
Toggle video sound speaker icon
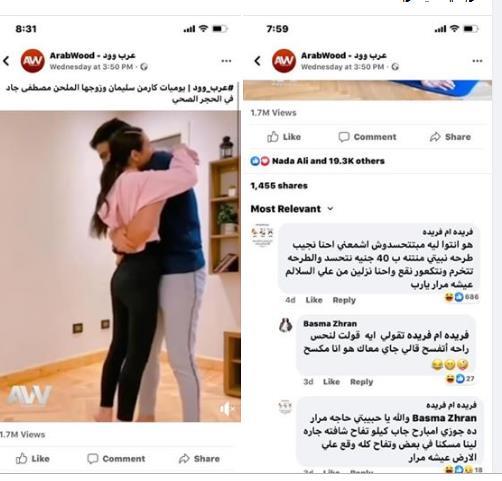click(226, 409)
